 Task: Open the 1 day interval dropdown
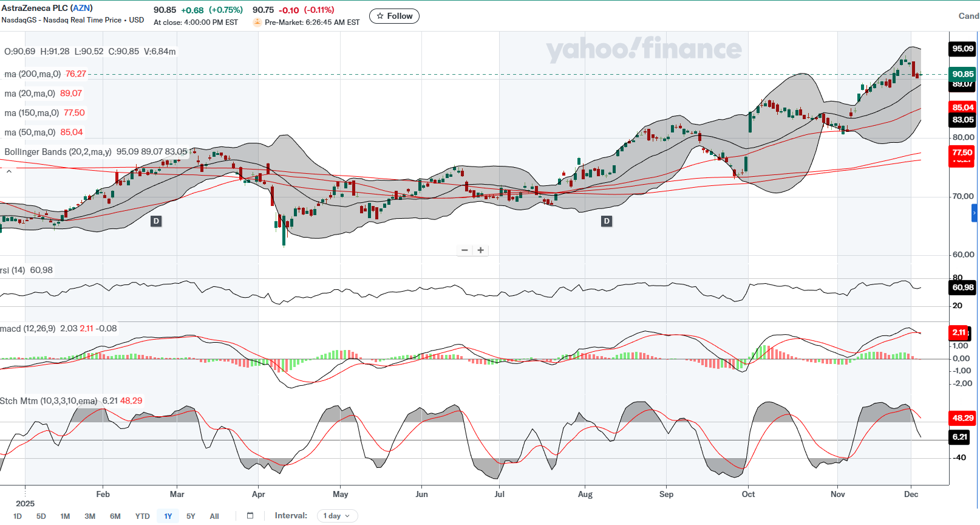337,516
